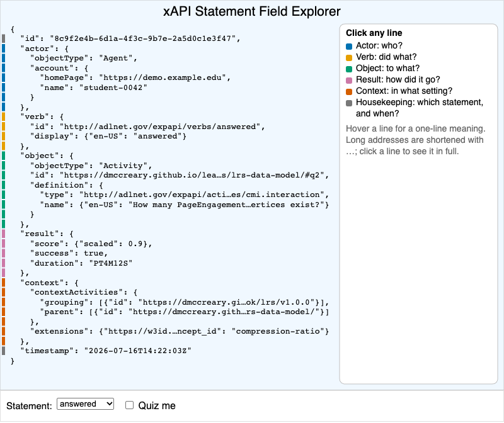Click the "Statement:" label

point(29,406)
